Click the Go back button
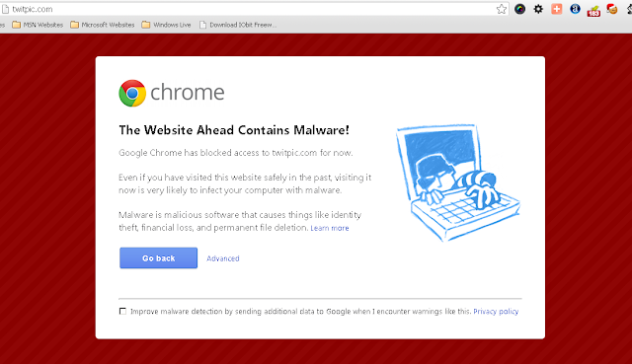This screenshot has width=632, height=364. coord(158,258)
